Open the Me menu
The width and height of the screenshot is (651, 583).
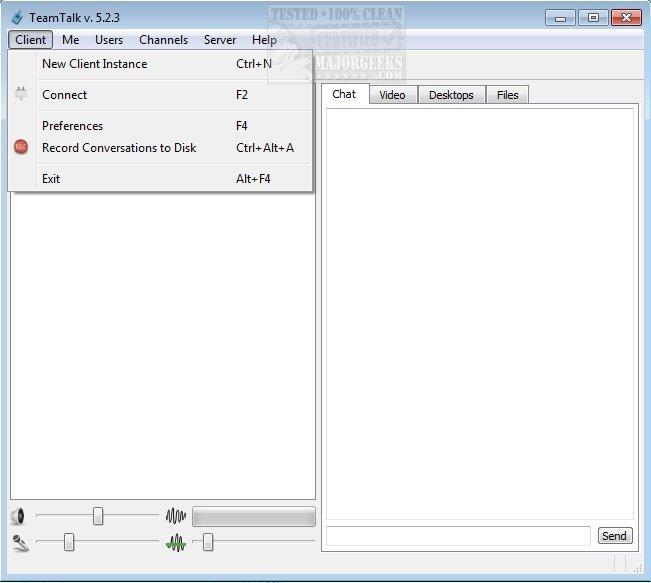pyautogui.click(x=70, y=40)
